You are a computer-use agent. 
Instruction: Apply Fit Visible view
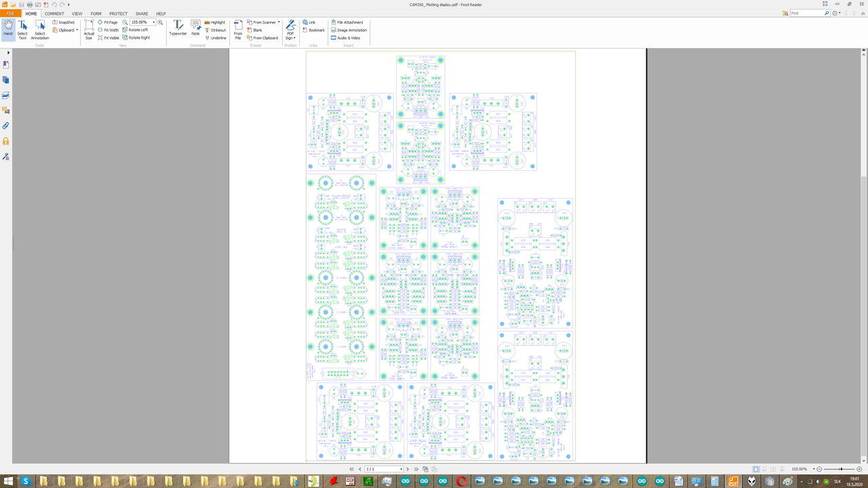point(108,38)
